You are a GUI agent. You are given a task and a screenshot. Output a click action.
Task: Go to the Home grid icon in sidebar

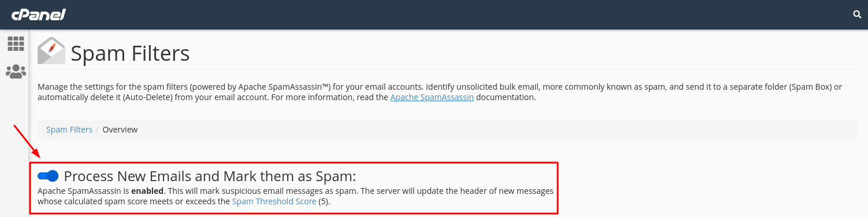[16, 43]
